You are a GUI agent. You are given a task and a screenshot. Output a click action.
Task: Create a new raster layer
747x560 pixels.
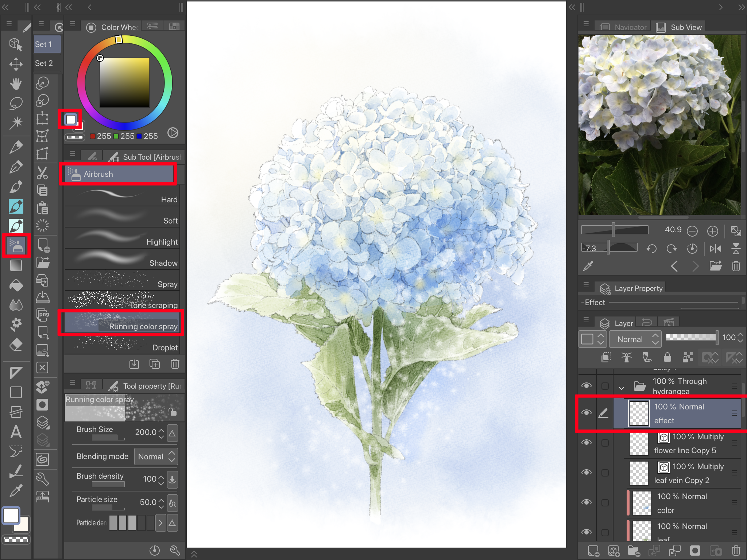(x=593, y=551)
